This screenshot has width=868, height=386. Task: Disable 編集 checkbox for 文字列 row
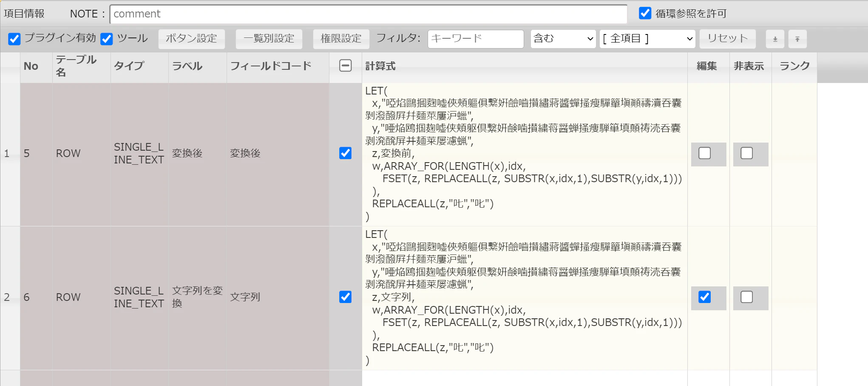click(705, 297)
